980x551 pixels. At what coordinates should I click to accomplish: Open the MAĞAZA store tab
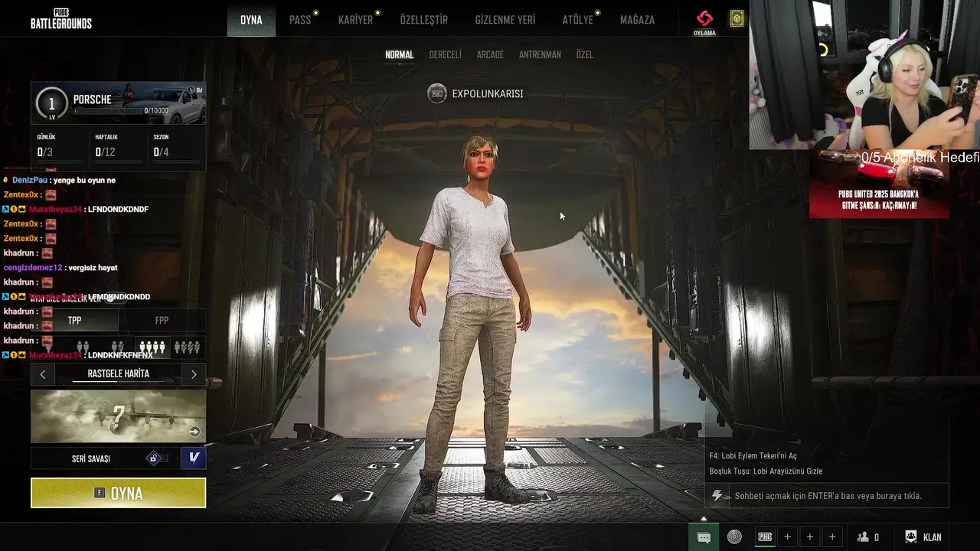[637, 20]
